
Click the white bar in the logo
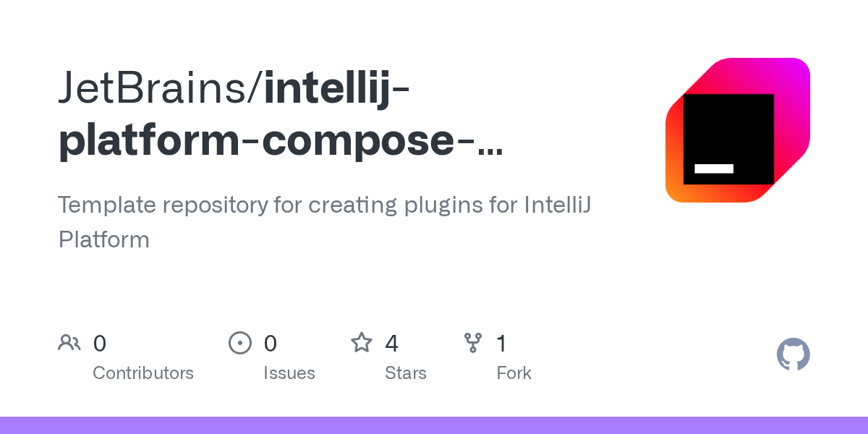714,169
